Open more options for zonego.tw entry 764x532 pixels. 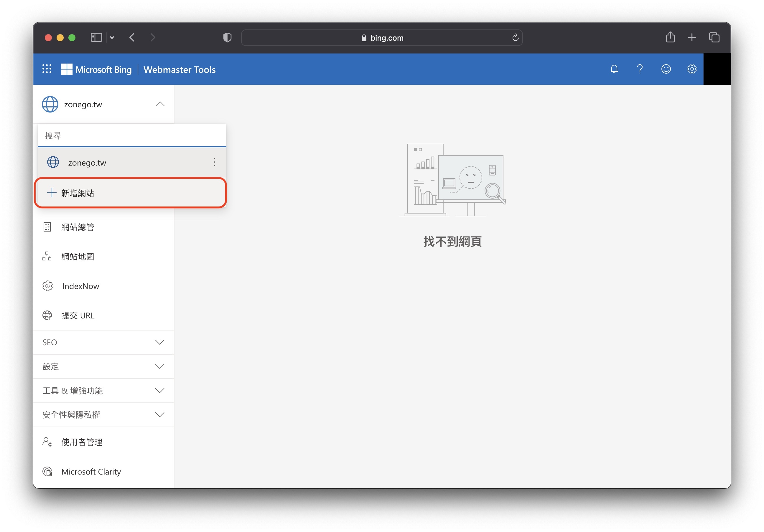pos(215,162)
